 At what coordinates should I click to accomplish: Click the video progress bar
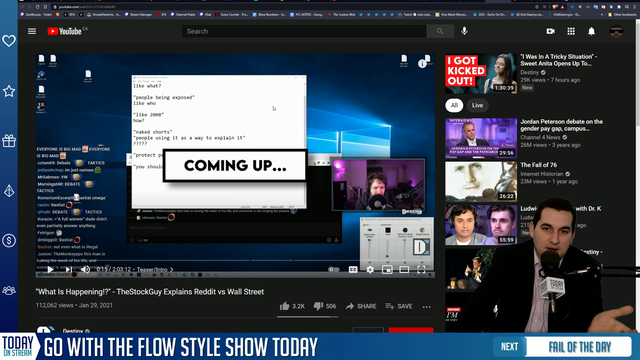pos(235,260)
